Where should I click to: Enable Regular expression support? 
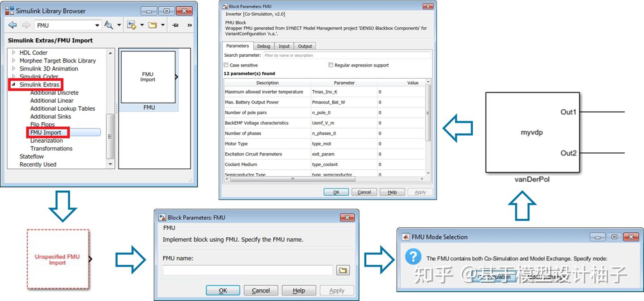[x=330, y=65]
